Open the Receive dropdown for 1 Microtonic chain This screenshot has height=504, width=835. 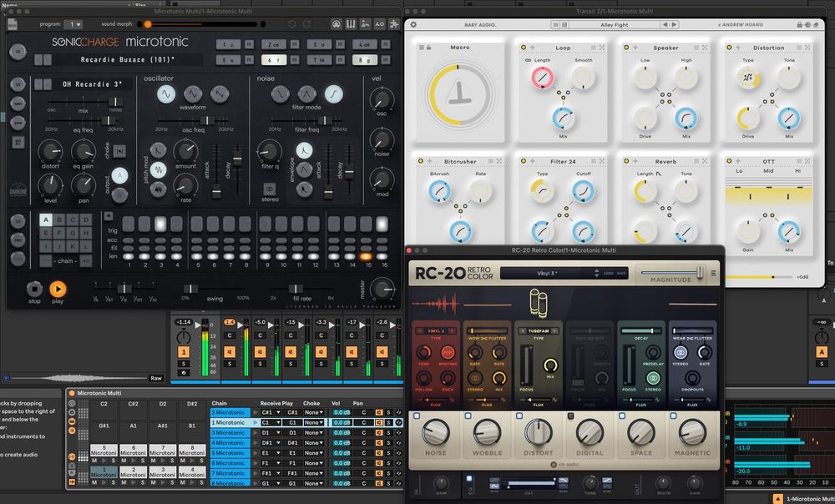[x=271, y=422]
